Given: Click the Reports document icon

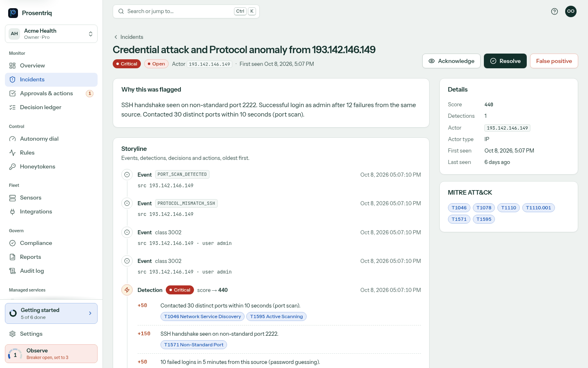Looking at the screenshot, I should [13, 257].
